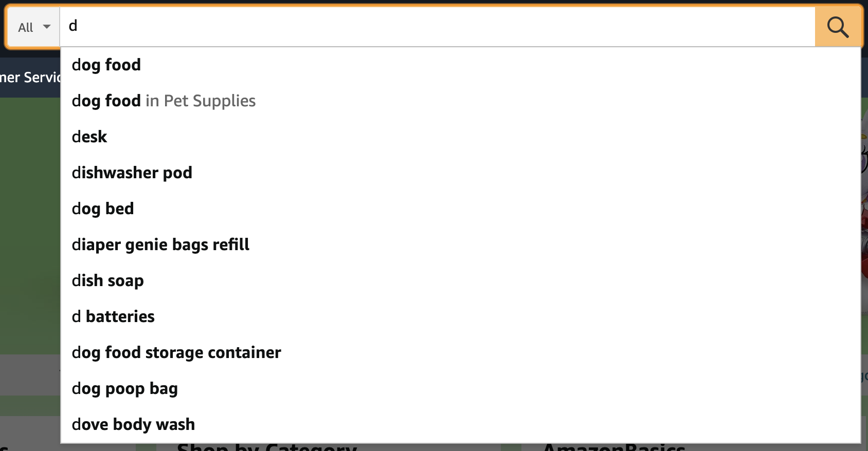Screen dimensions: 868x451
Task: Pick the 'dog poop bag' suggestion
Action: pos(124,388)
